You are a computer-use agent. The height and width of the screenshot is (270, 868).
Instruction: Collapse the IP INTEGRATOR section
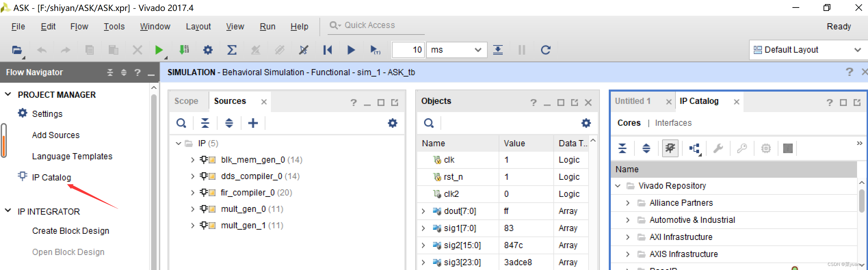click(8, 211)
